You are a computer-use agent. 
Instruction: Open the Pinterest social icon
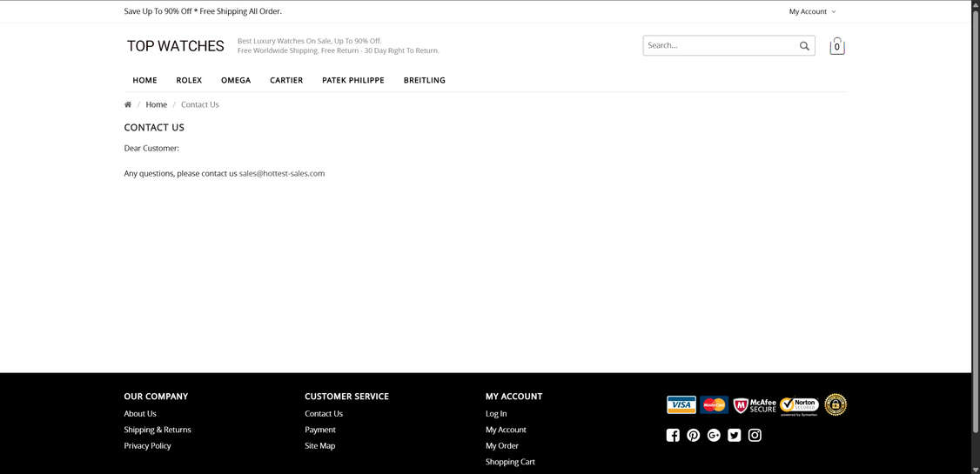click(693, 435)
